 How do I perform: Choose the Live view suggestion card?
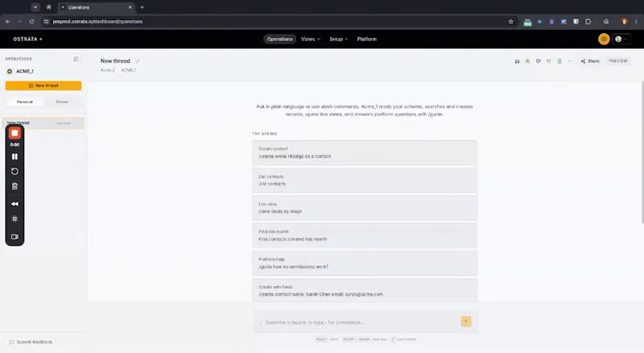[365, 208]
